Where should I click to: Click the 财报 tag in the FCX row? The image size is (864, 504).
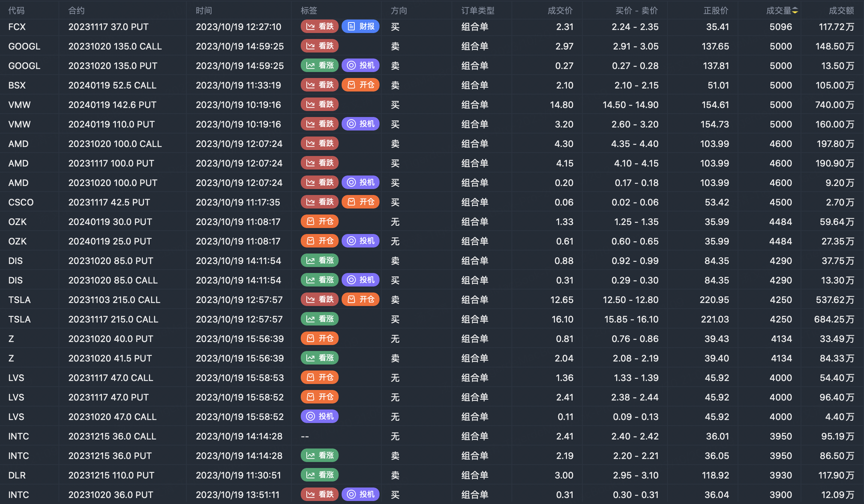360,27
